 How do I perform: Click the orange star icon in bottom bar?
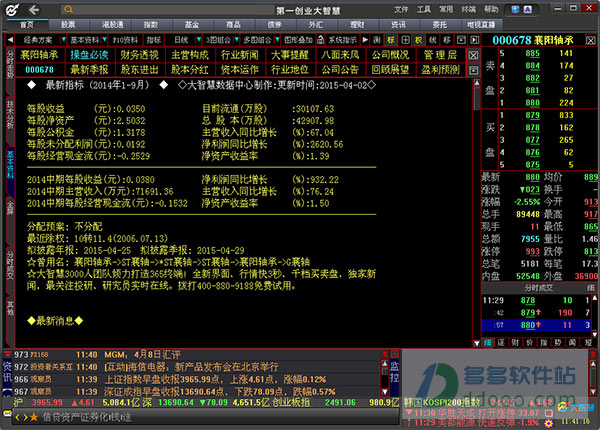click(34, 417)
